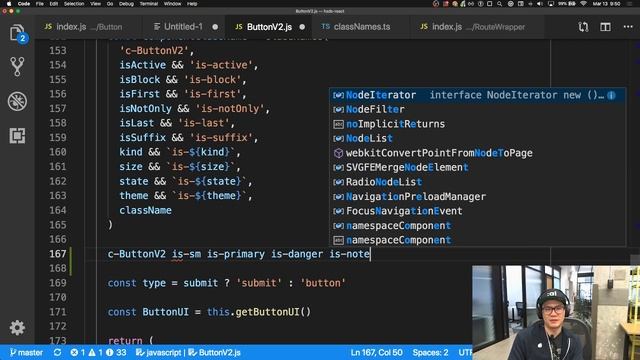Select NodeFilter suggestion
Screen dimensions: 640x360
pyautogui.click(x=478, y=109)
